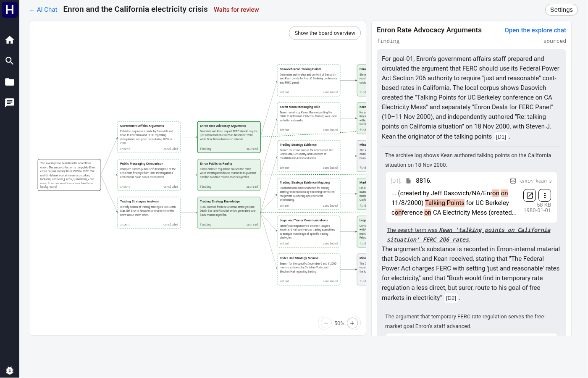Select the Yoder Hall Strategy Memos node
588x378 pixels.
[309, 270]
